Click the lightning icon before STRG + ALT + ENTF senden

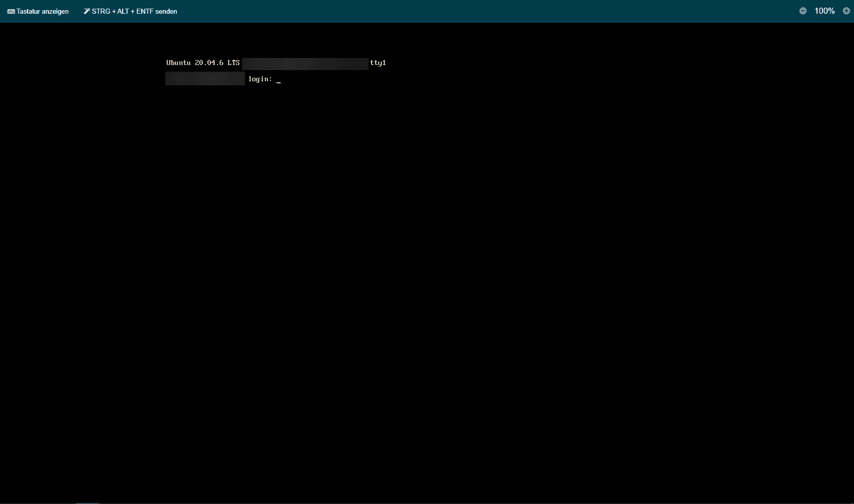(x=86, y=11)
